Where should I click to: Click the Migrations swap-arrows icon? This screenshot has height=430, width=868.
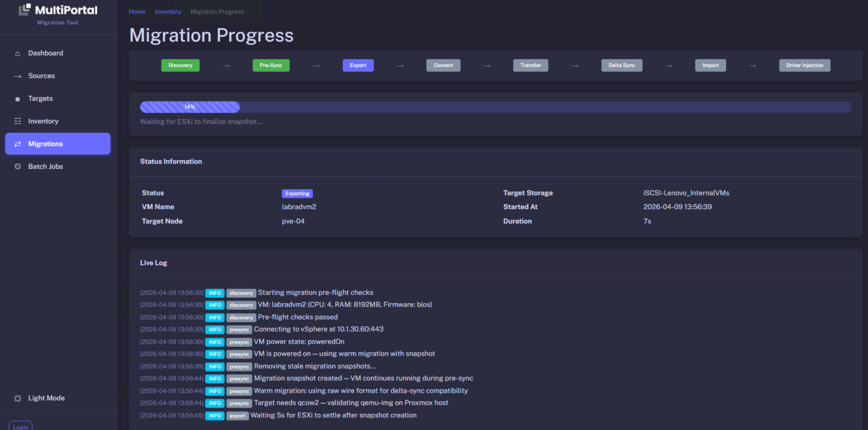click(18, 144)
